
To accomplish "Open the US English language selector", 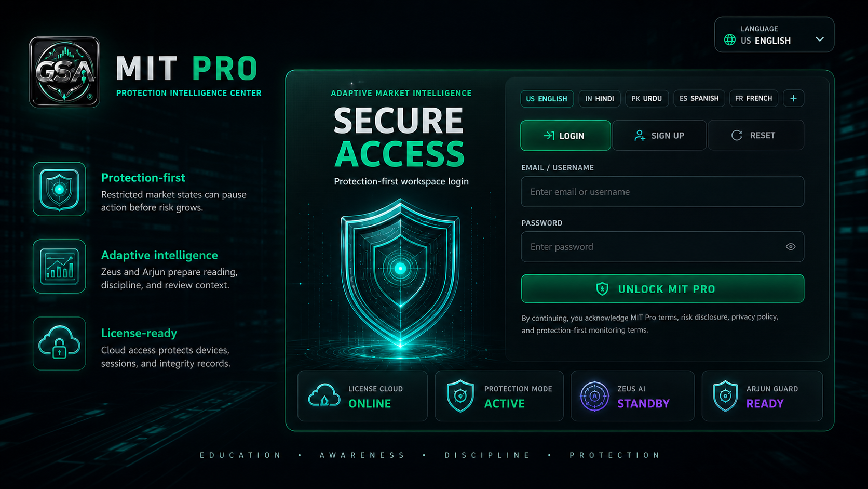I will pyautogui.click(x=774, y=35).
